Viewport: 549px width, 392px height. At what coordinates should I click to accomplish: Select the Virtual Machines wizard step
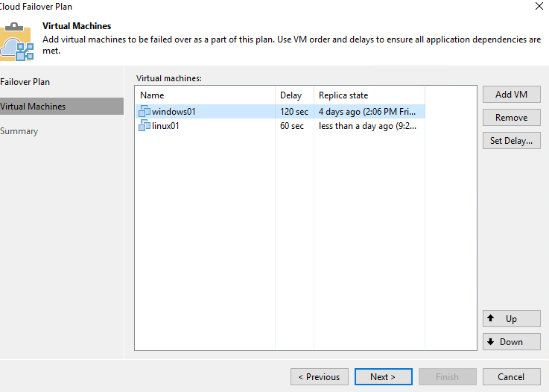click(33, 107)
